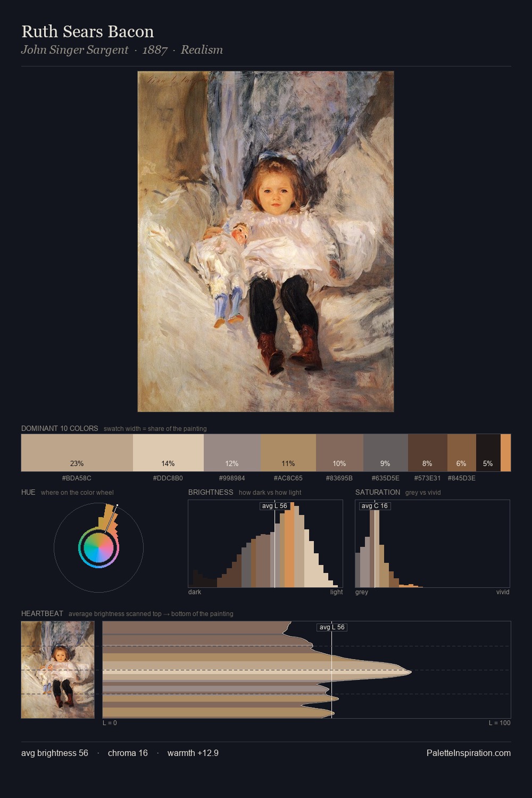Select the narrow orange swatch at palette end

(x=505, y=453)
